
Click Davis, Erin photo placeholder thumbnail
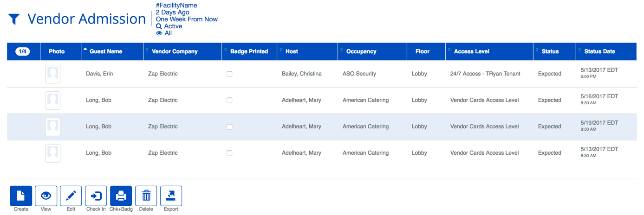53,74
